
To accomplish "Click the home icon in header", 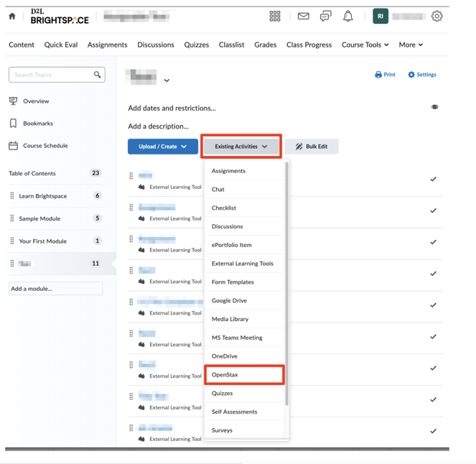I will point(12,16).
